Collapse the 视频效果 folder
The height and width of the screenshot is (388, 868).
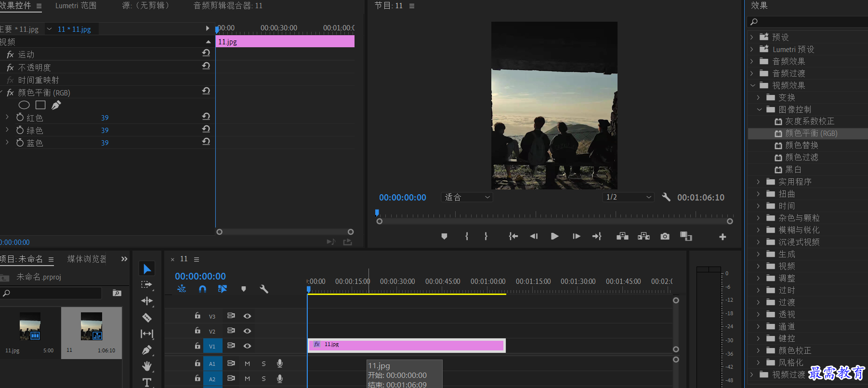(752, 85)
